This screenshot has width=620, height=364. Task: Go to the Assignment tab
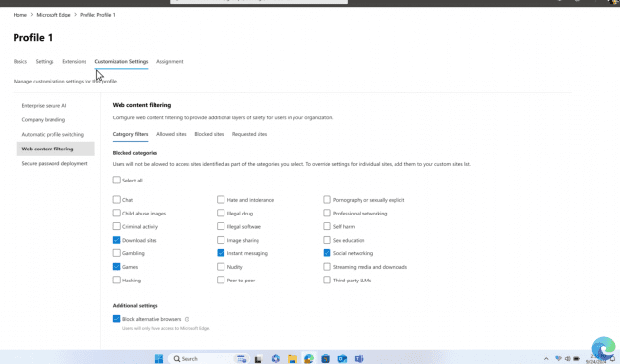pos(170,61)
